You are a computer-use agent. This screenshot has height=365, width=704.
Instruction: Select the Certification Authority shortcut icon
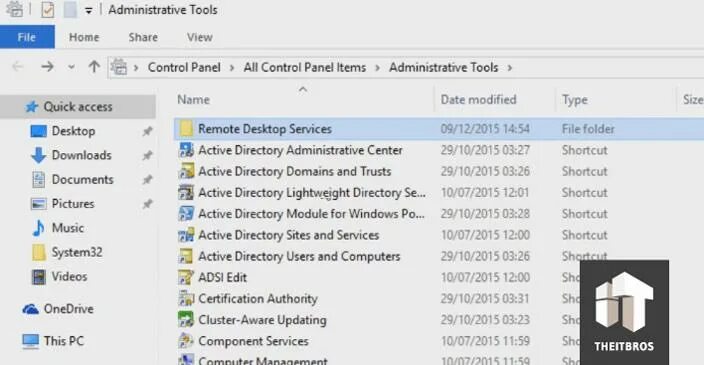click(186, 299)
